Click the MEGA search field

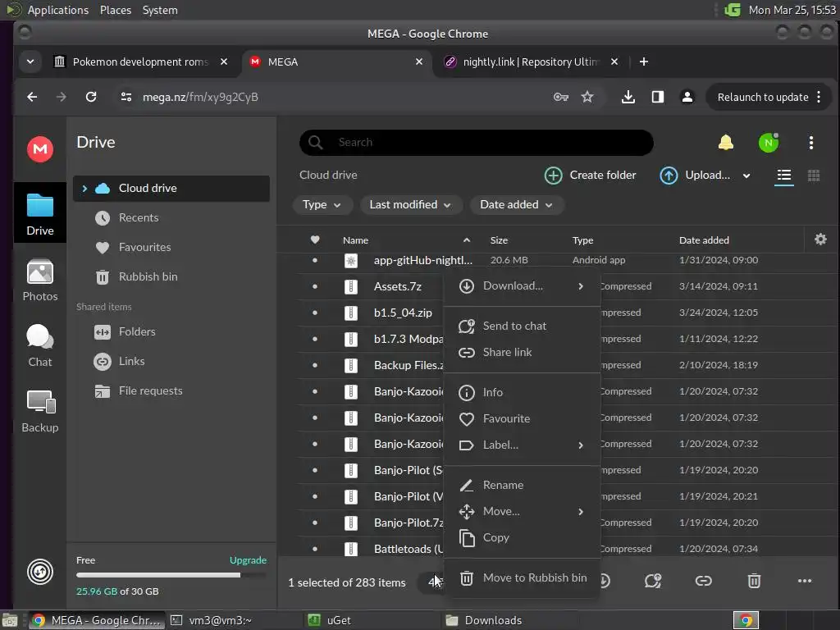(x=477, y=143)
